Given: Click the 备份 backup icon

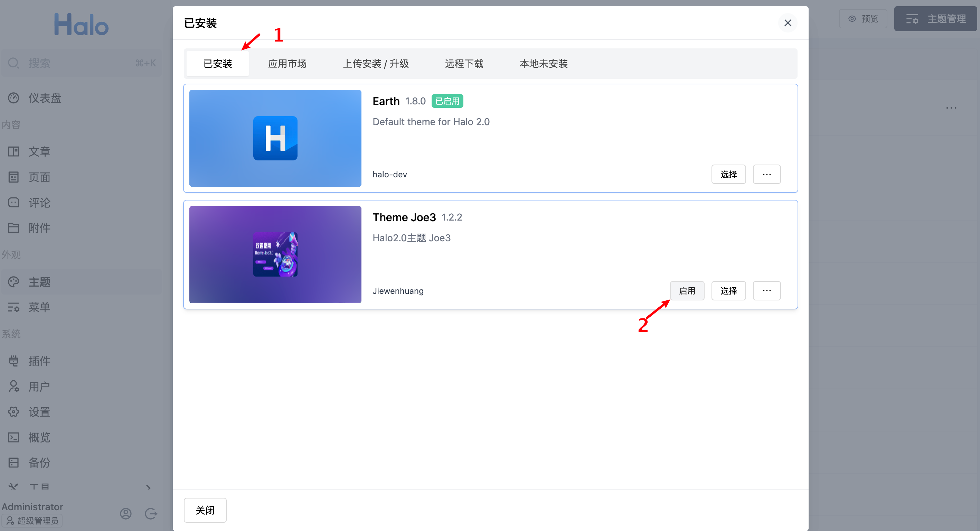Looking at the screenshot, I should pyautogui.click(x=13, y=463).
